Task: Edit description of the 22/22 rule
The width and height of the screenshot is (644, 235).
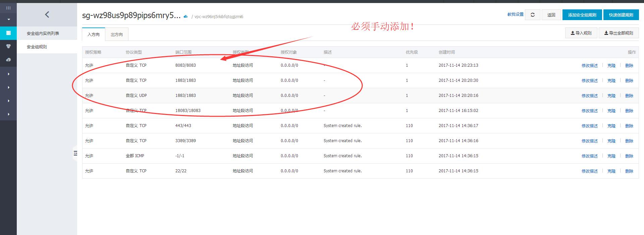Action: click(x=590, y=171)
